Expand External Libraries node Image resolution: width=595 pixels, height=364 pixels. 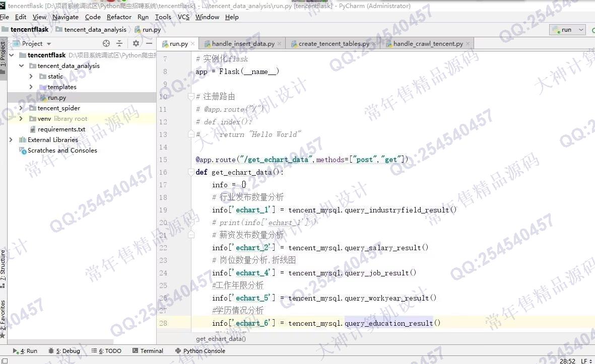pyautogui.click(x=11, y=139)
